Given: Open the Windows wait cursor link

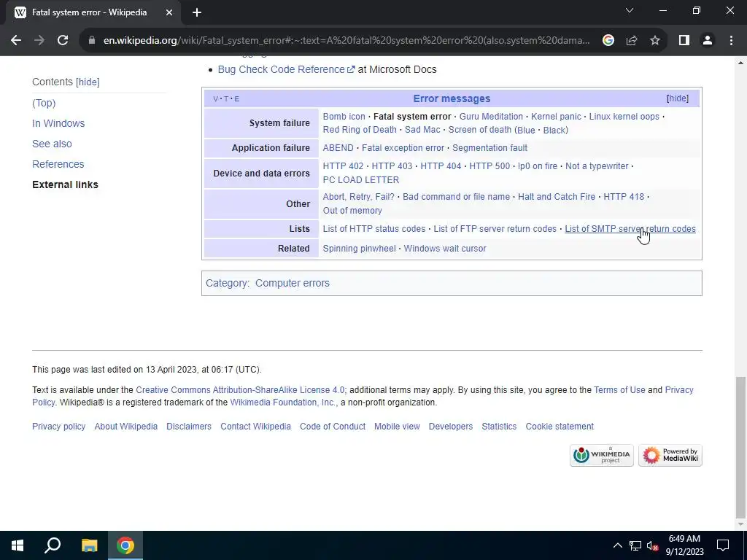Looking at the screenshot, I should point(445,249).
